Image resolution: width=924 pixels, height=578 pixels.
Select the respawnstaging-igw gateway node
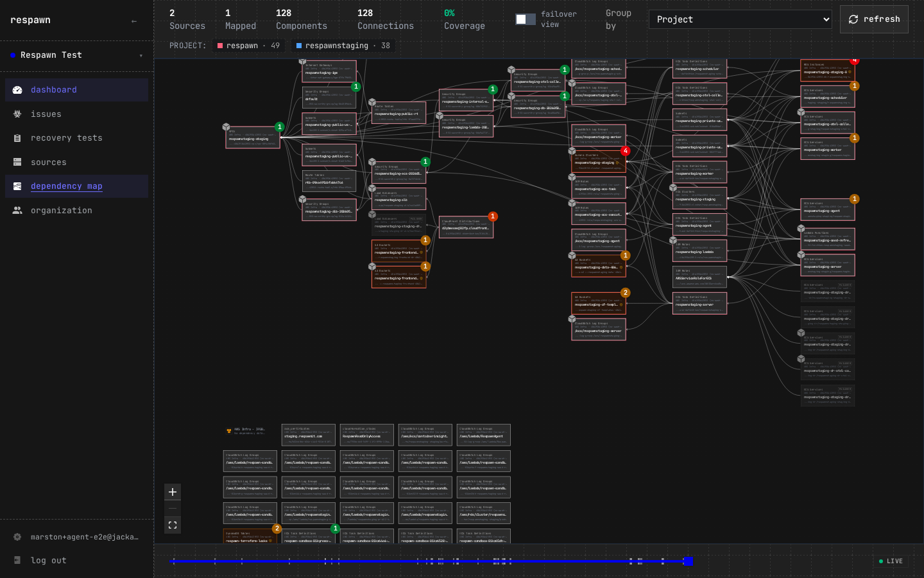click(329, 71)
